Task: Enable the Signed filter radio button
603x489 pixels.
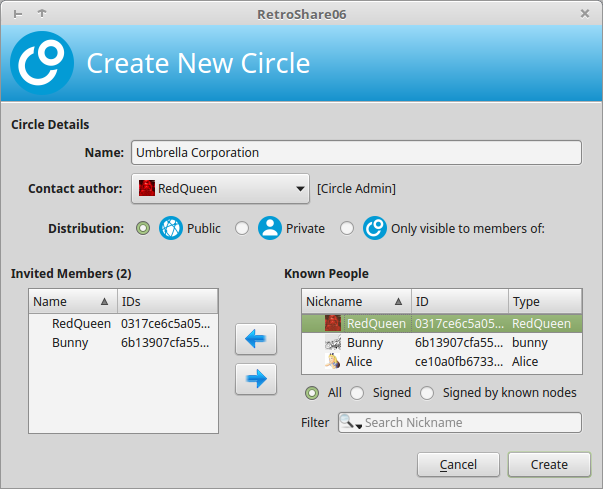Action: click(357, 393)
